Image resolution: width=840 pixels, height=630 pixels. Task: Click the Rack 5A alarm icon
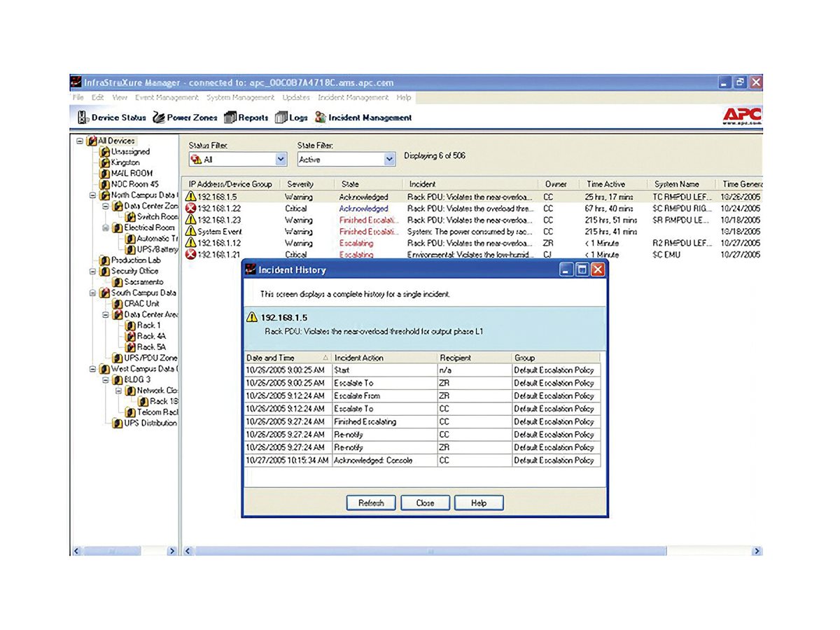(x=130, y=347)
